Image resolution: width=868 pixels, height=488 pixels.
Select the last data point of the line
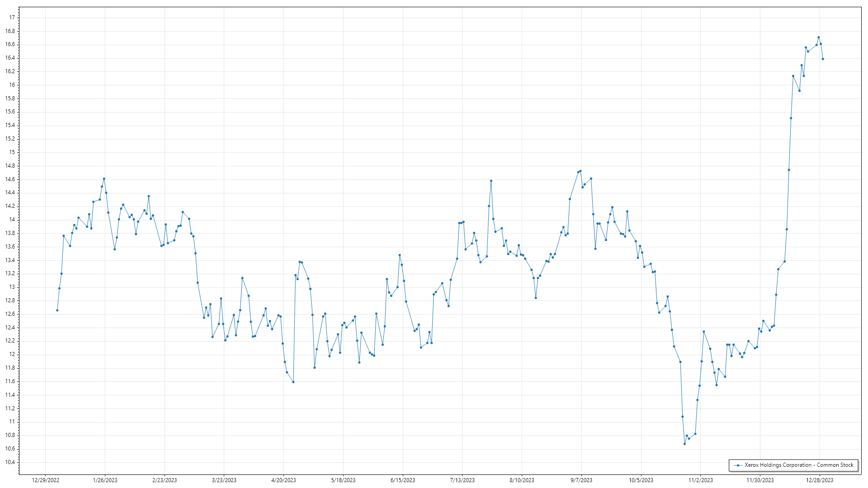(823, 59)
